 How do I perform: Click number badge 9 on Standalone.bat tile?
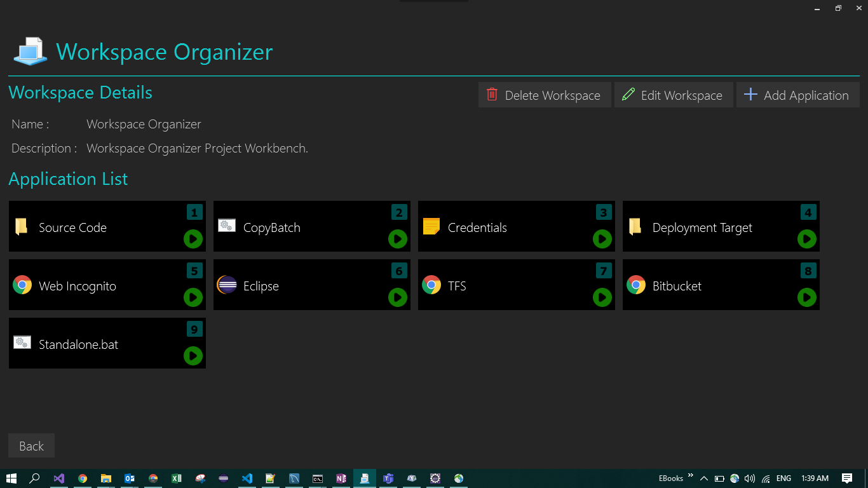click(194, 329)
